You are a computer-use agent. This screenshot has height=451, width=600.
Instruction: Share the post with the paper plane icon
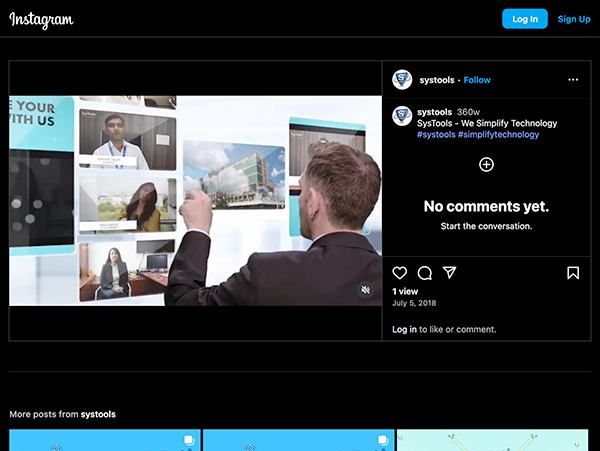tap(449, 273)
